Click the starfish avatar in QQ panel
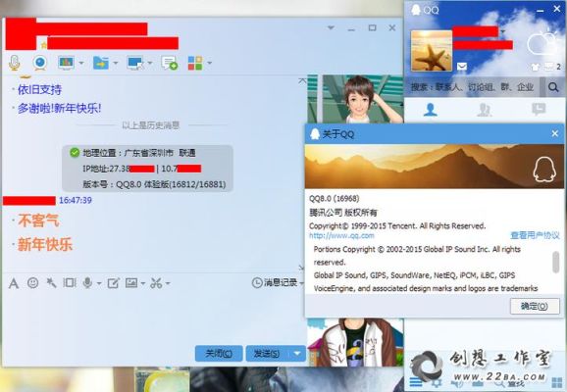Screen dimensions: 567x392 click(x=432, y=51)
